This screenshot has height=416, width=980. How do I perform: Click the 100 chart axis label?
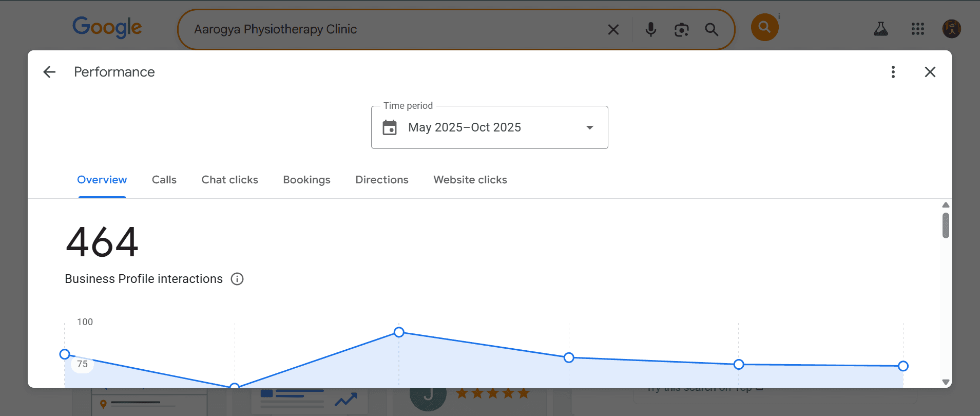coord(85,322)
